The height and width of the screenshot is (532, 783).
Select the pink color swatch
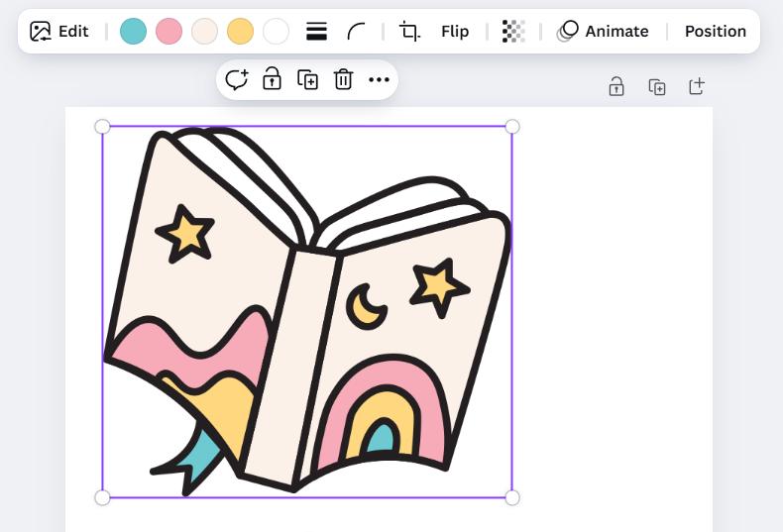tap(168, 32)
